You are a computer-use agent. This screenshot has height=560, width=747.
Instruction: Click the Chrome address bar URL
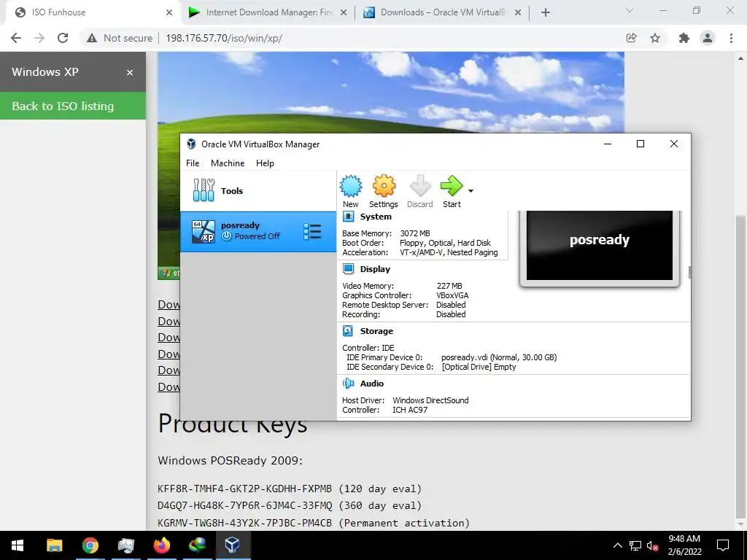(x=224, y=38)
